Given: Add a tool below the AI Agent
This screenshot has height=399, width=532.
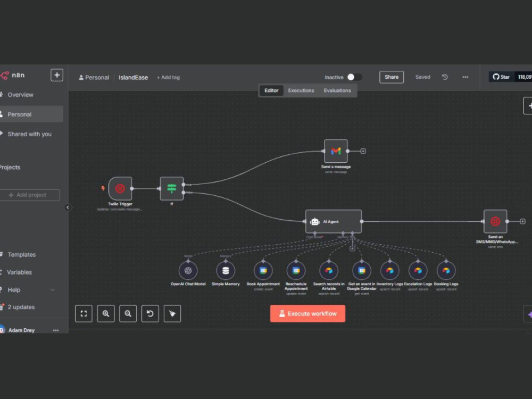Looking at the screenshot, I should pyautogui.click(x=352, y=248).
